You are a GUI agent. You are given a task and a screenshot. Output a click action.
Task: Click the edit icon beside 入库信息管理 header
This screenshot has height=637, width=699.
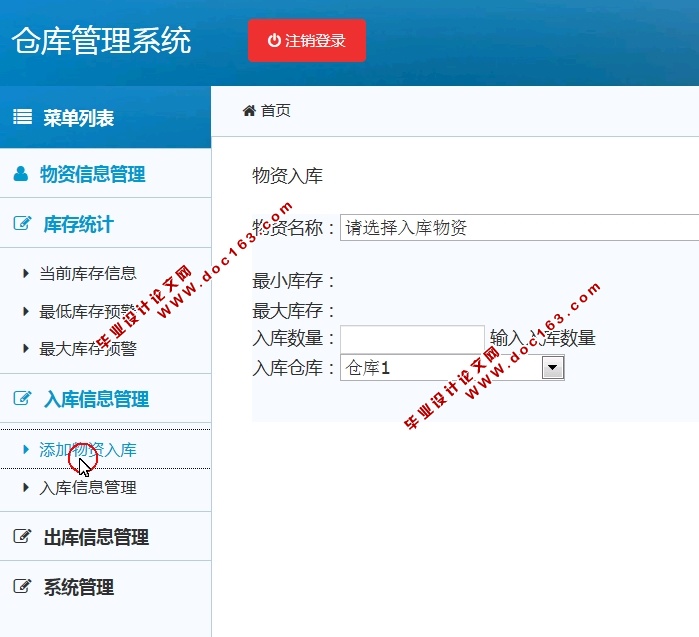(22, 398)
